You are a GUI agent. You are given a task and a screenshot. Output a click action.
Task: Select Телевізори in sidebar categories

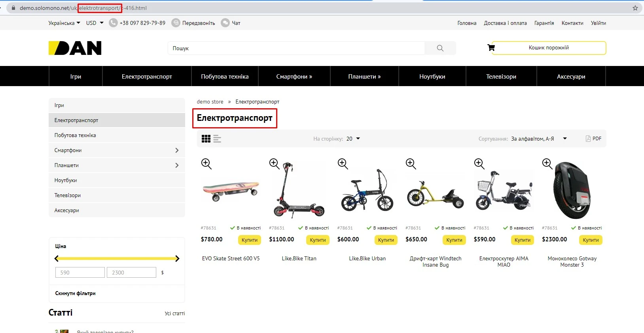coord(117,195)
